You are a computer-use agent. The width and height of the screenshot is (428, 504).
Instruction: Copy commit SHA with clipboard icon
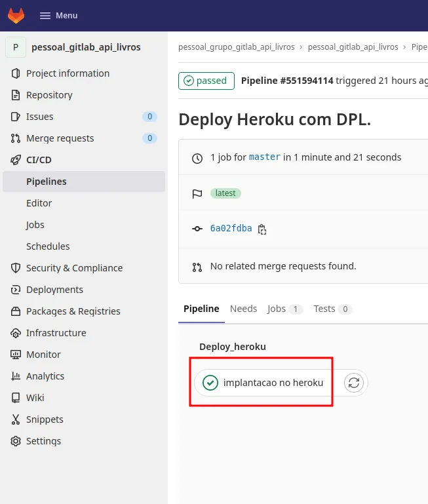(262, 229)
